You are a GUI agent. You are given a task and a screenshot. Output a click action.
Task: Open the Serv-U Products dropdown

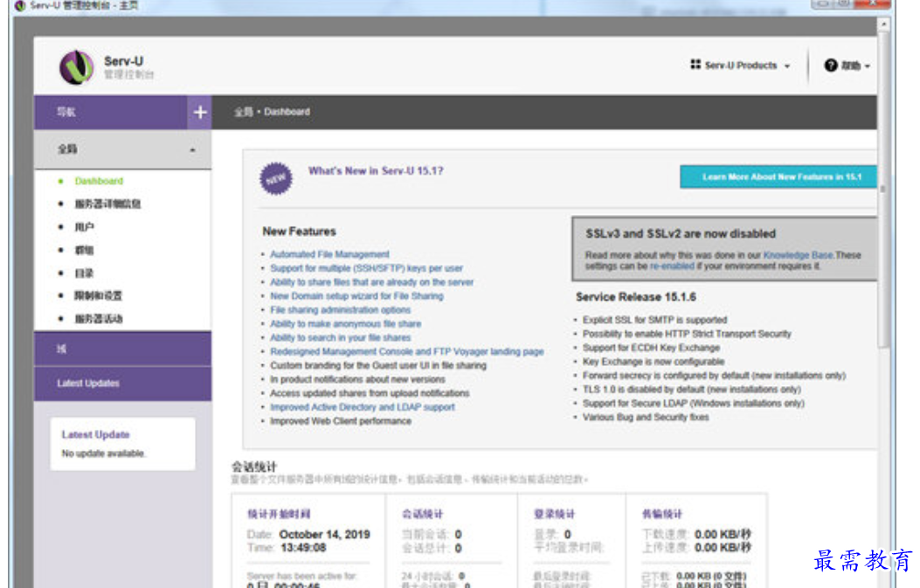tap(741, 66)
